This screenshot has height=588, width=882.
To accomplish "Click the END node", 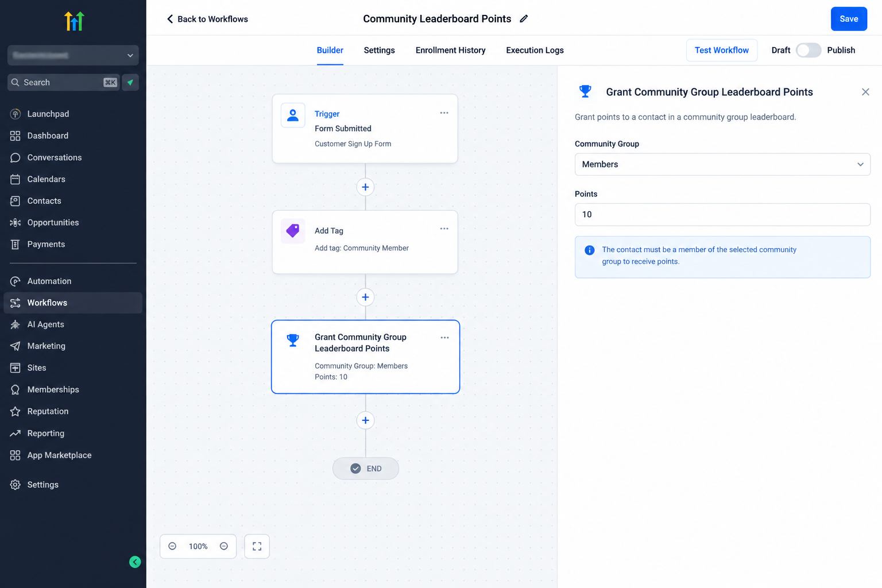I will point(366,469).
